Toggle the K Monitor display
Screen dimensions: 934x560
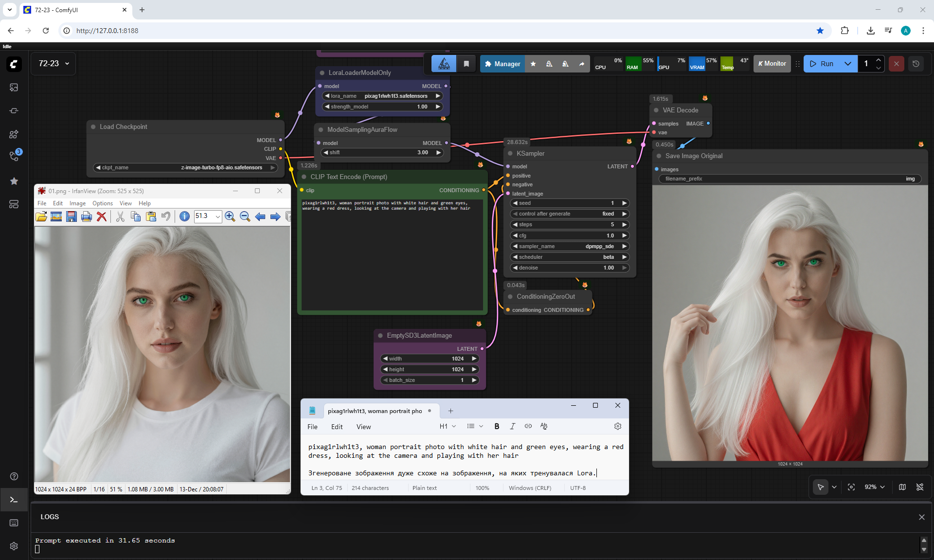(772, 64)
